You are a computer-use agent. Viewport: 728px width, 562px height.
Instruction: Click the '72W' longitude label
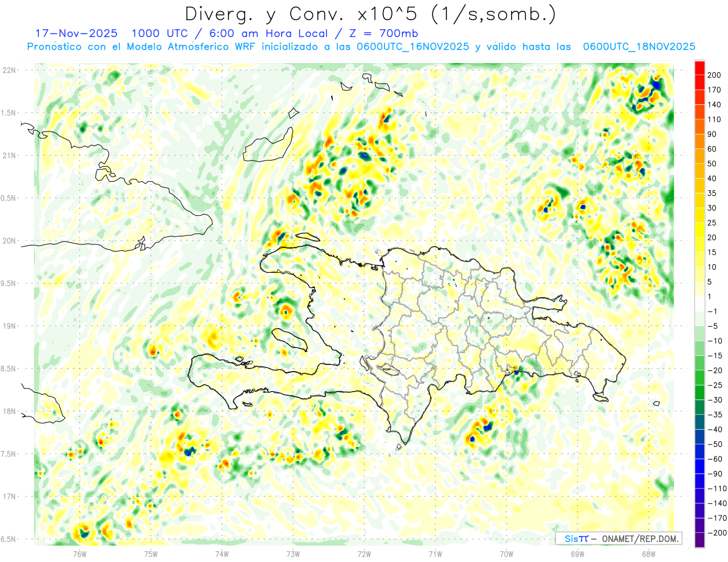(x=364, y=554)
